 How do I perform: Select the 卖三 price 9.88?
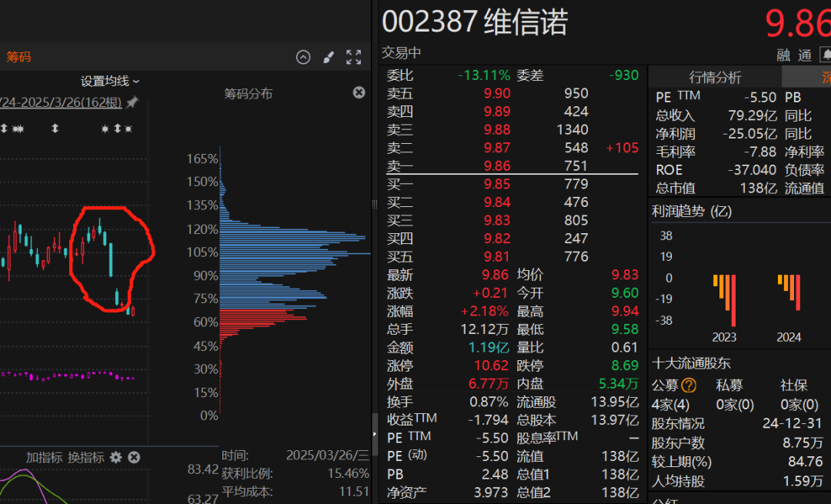pos(496,129)
